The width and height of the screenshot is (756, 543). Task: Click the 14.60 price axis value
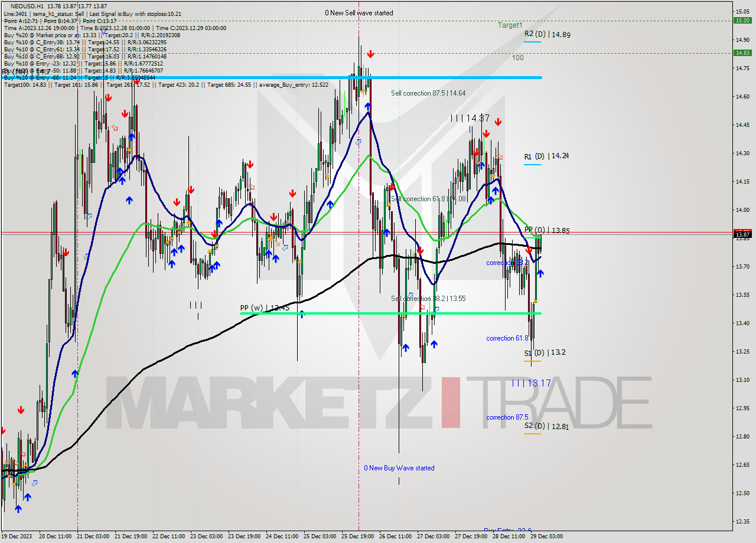[742, 96]
